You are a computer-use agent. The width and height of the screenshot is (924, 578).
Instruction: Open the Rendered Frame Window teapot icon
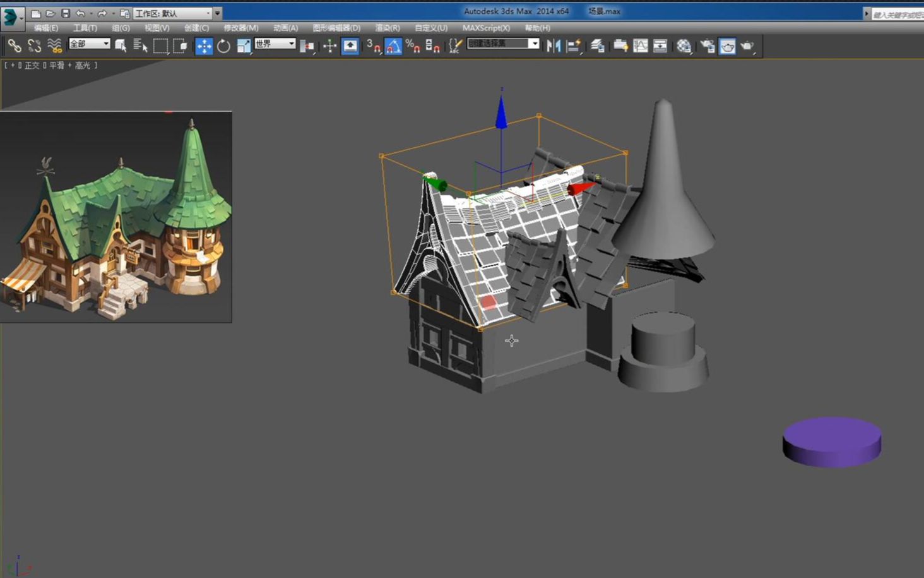point(727,45)
